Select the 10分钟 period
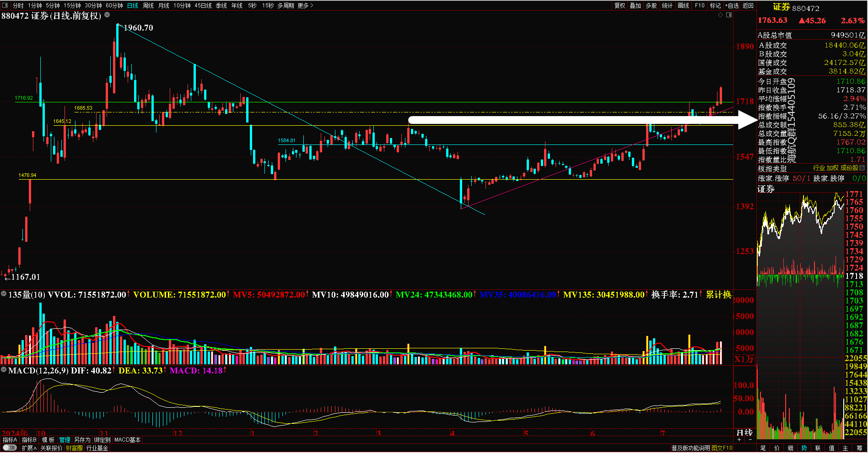Image resolution: width=868 pixels, height=453 pixels. click(x=182, y=5)
